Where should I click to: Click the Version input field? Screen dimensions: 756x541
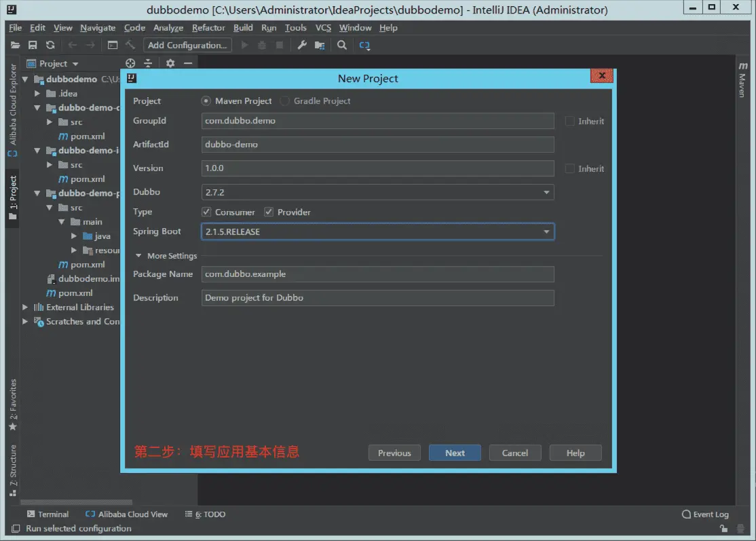point(377,168)
